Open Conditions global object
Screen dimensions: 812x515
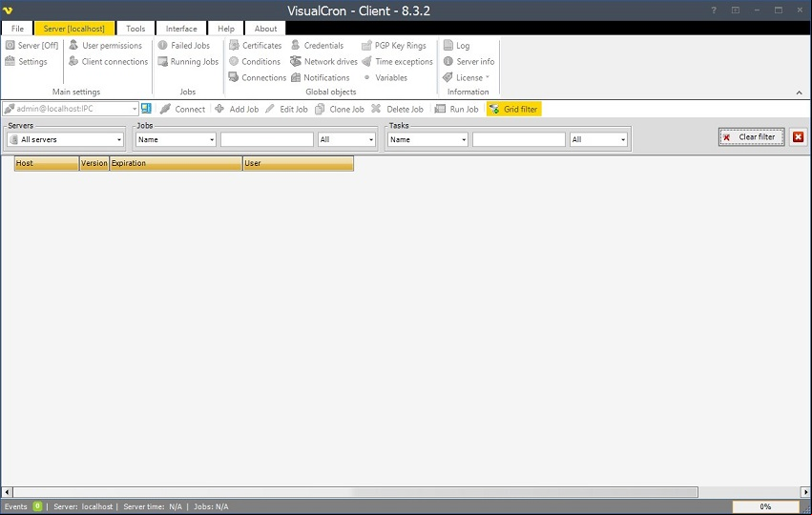point(255,62)
